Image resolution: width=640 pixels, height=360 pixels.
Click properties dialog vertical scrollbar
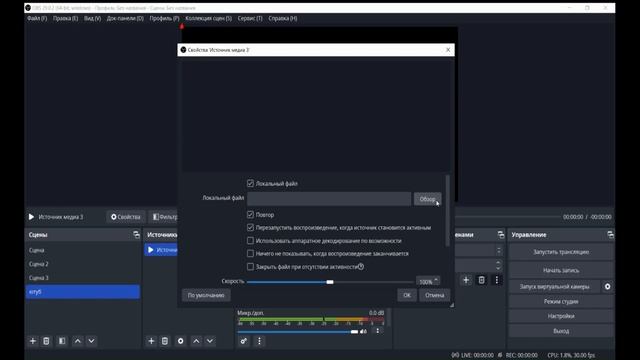coord(448,211)
